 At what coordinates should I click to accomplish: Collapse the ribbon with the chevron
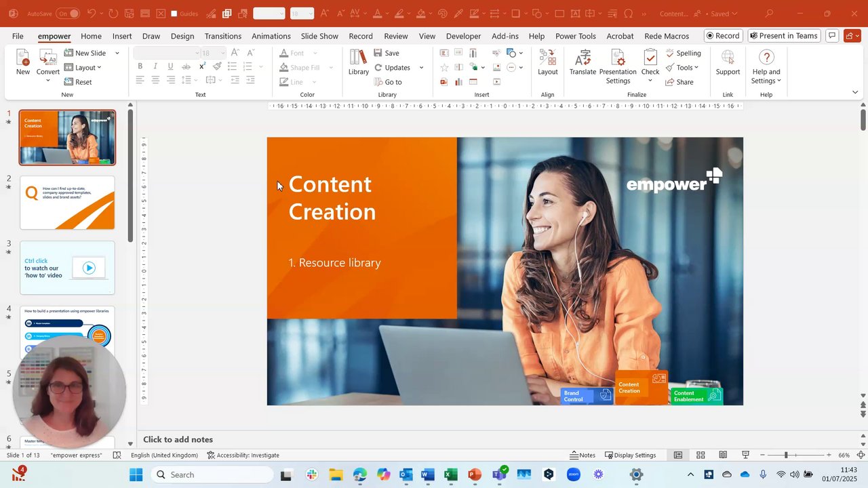(855, 92)
